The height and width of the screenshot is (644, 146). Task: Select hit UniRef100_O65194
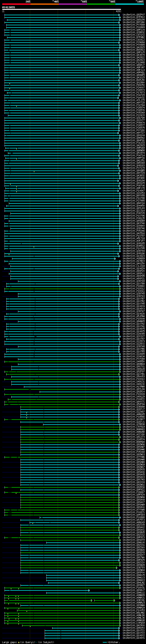coord(133,20)
